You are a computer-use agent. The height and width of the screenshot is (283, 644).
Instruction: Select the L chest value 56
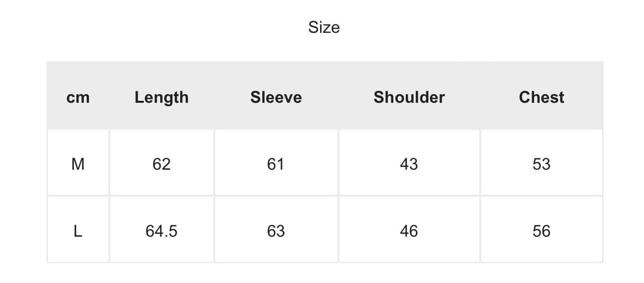[541, 231]
